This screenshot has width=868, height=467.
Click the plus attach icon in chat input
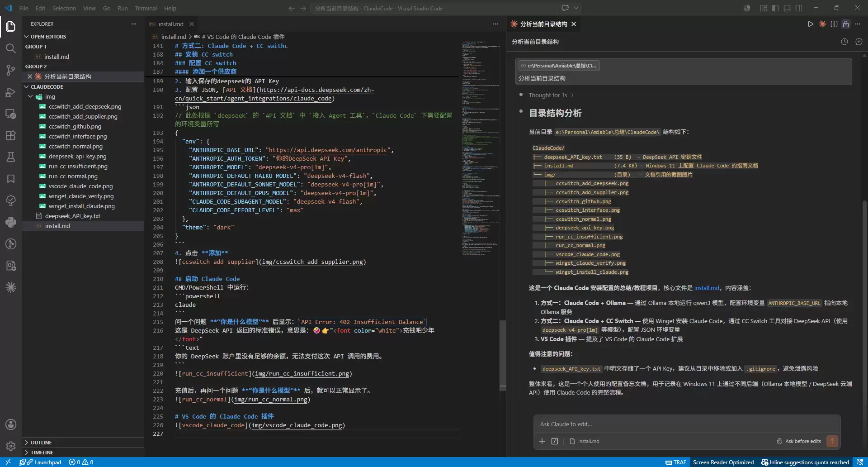[542, 441]
